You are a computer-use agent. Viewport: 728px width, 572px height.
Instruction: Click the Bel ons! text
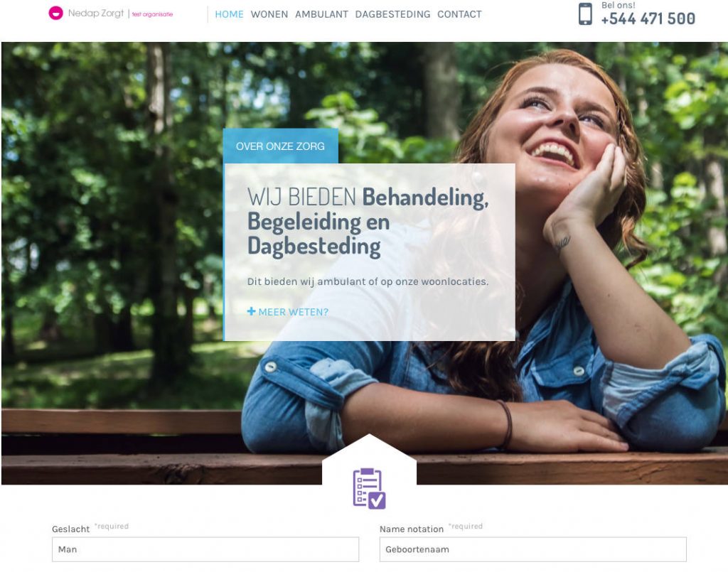tap(618, 5)
